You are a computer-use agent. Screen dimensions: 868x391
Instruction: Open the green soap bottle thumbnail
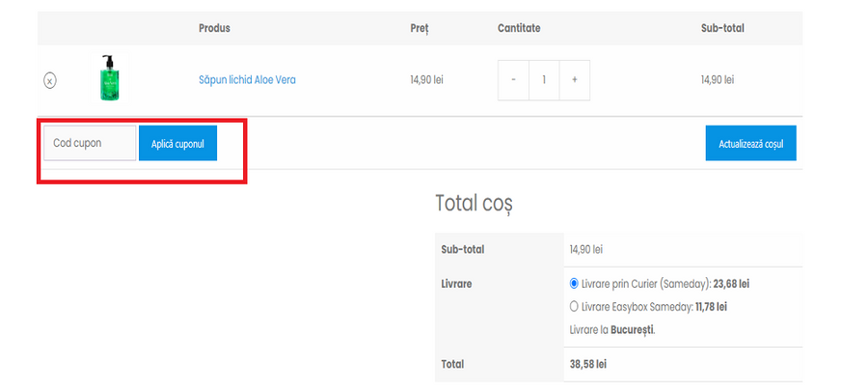[108, 79]
